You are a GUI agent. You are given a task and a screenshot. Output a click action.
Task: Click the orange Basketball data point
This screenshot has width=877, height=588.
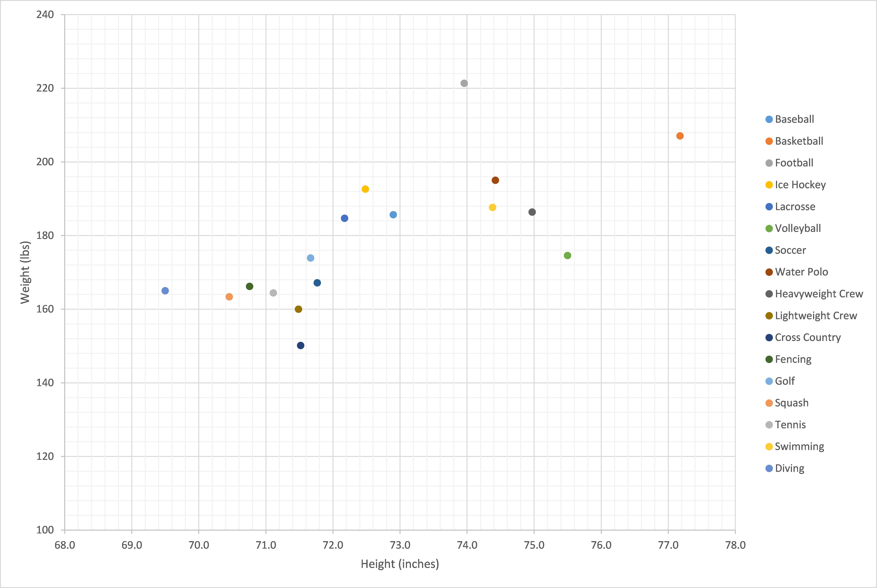click(680, 136)
